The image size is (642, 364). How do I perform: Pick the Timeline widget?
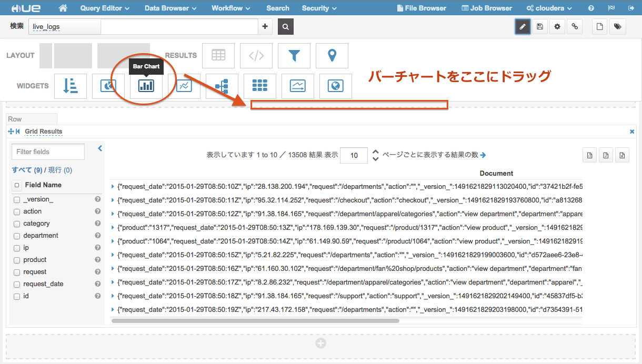(298, 86)
